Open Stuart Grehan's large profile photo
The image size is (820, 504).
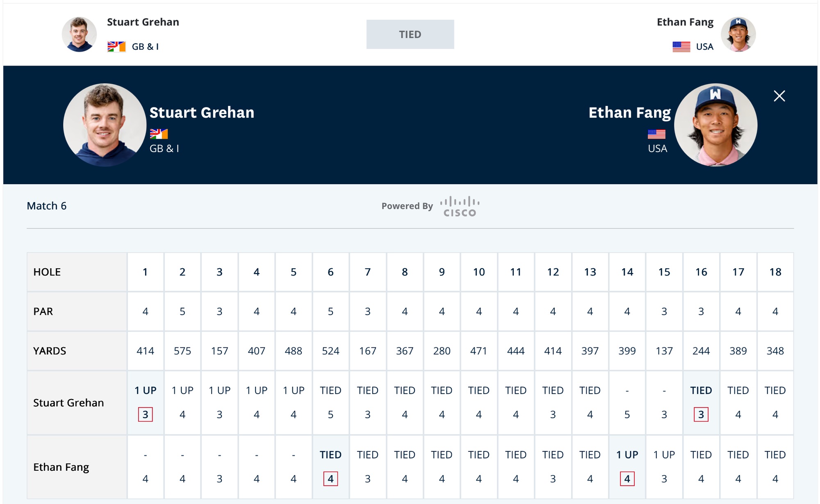105,125
